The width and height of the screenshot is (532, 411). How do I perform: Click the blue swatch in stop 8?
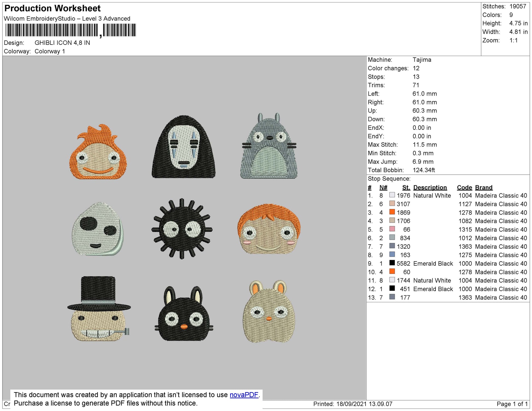tap(392, 254)
